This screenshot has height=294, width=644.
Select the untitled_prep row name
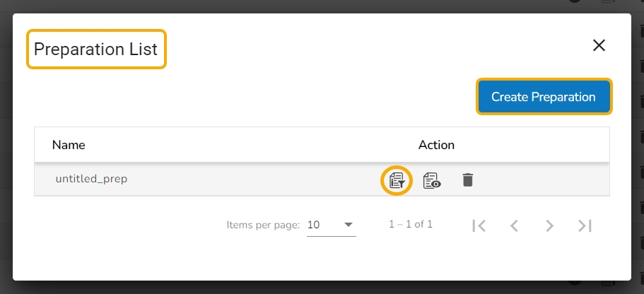point(91,180)
